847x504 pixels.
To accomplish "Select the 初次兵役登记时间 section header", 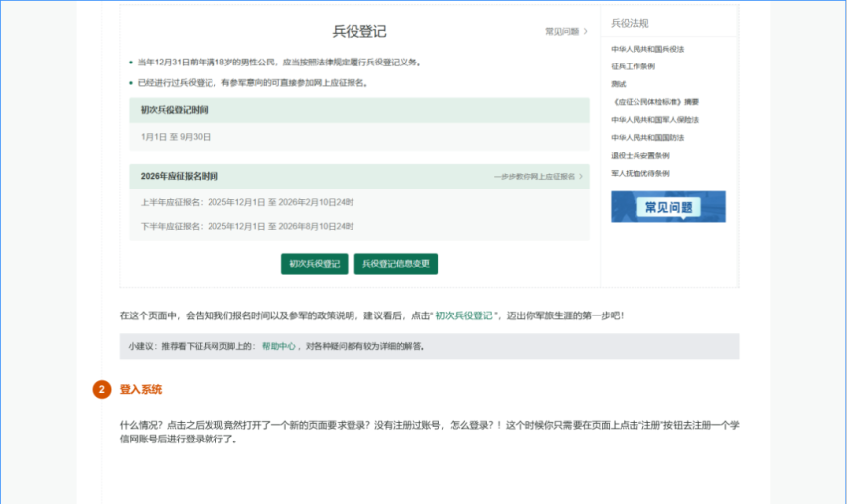I will (175, 110).
